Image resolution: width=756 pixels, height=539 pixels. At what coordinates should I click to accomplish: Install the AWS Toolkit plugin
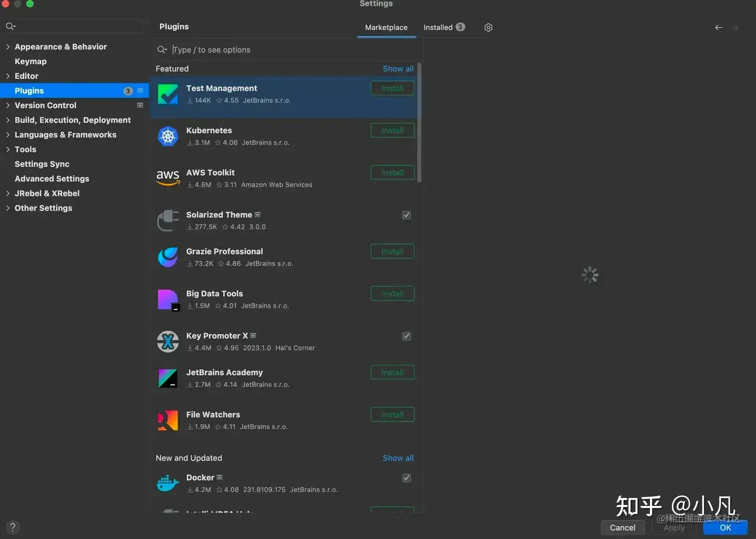(392, 172)
